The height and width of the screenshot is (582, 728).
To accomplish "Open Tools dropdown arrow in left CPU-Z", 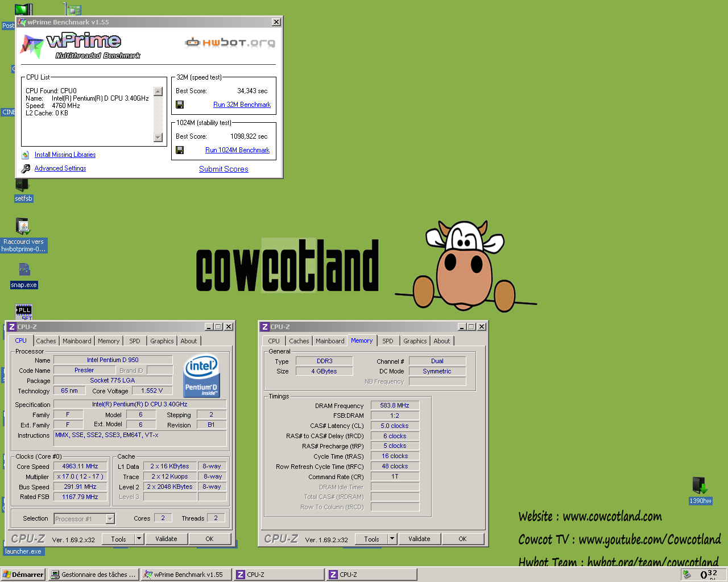I will 139,539.
